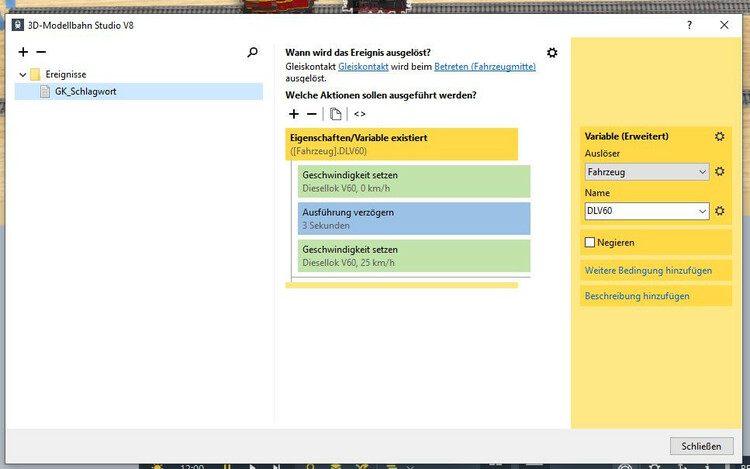Click Beschreibung hinzufügen

tap(637, 296)
